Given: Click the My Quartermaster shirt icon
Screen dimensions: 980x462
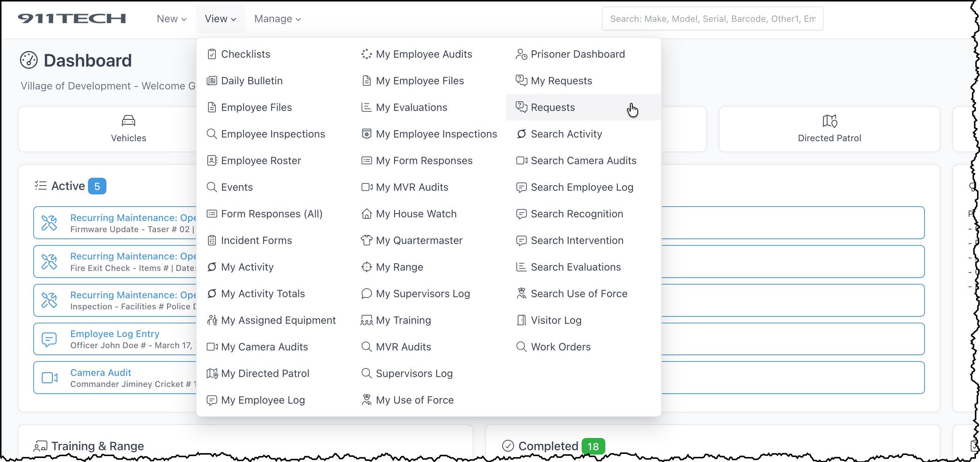Looking at the screenshot, I should [366, 240].
